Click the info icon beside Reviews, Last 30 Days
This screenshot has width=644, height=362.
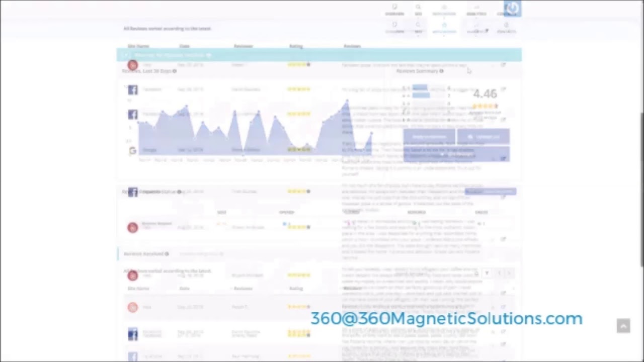point(175,71)
